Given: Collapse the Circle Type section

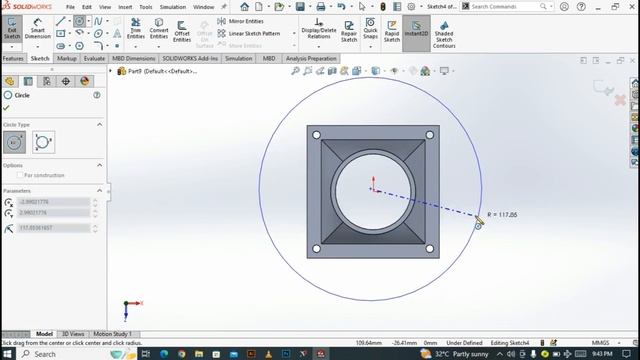Looking at the screenshot, I should tap(100, 124).
